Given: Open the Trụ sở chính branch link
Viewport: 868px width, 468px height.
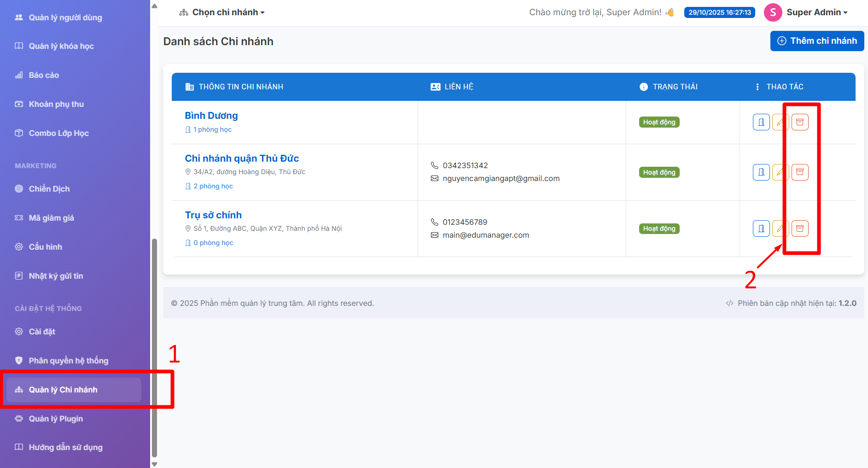Looking at the screenshot, I should 213,215.
